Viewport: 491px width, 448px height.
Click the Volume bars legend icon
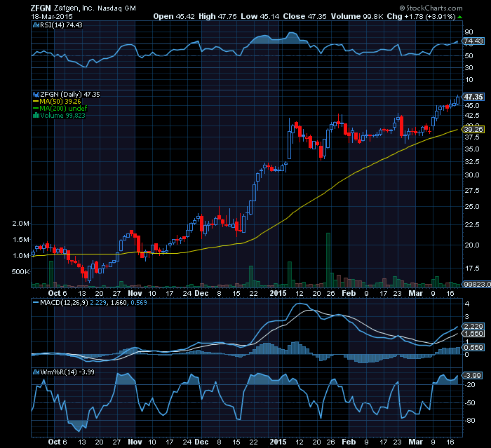coord(36,116)
